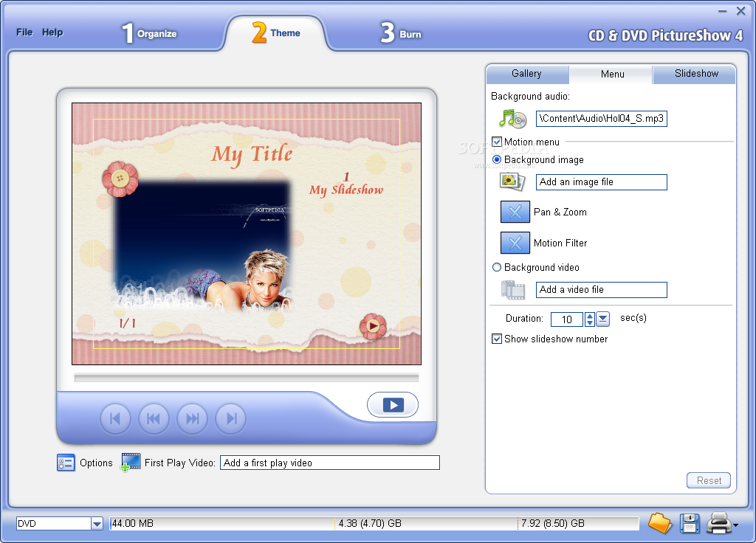This screenshot has width=756, height=543.
Task: Select the Background video radio button
Action: coord(497,267)
